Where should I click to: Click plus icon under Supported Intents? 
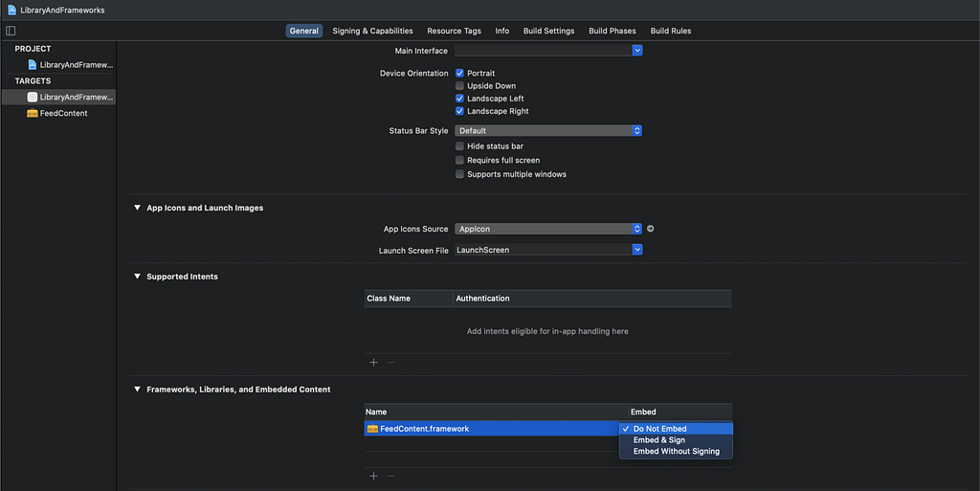pos(373,363)
